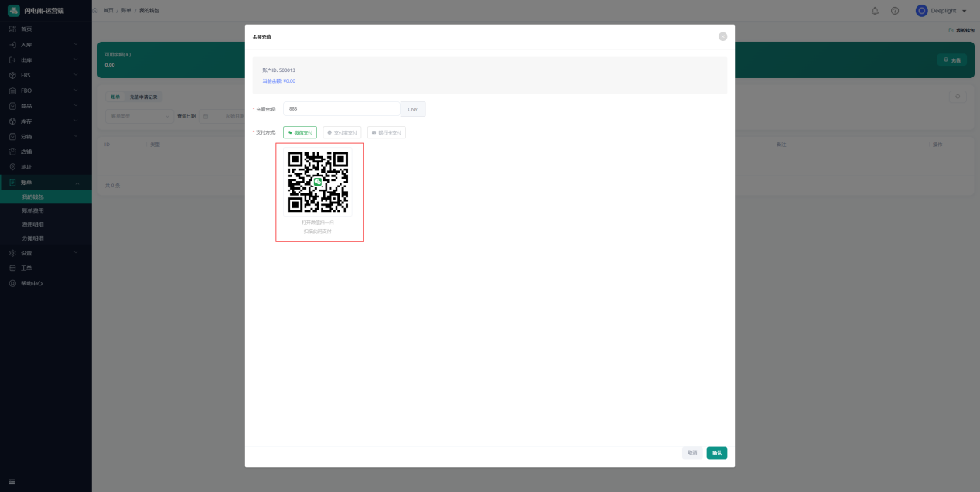Click the 库存 inventory icon in sidebar
Screen dimensions: 980x492
click(12, 121)
